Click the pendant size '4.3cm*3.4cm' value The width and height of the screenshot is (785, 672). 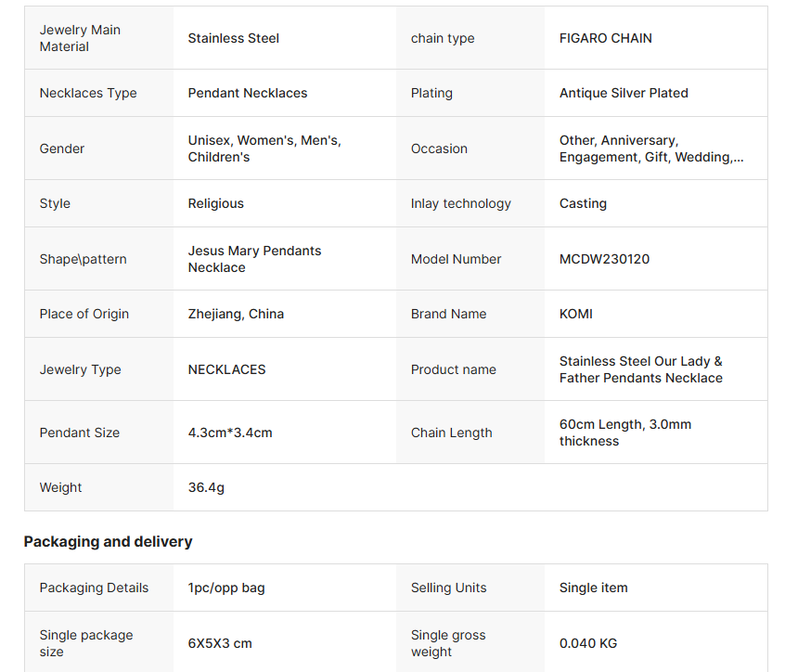pyautogui.click(x=230, y=433)
